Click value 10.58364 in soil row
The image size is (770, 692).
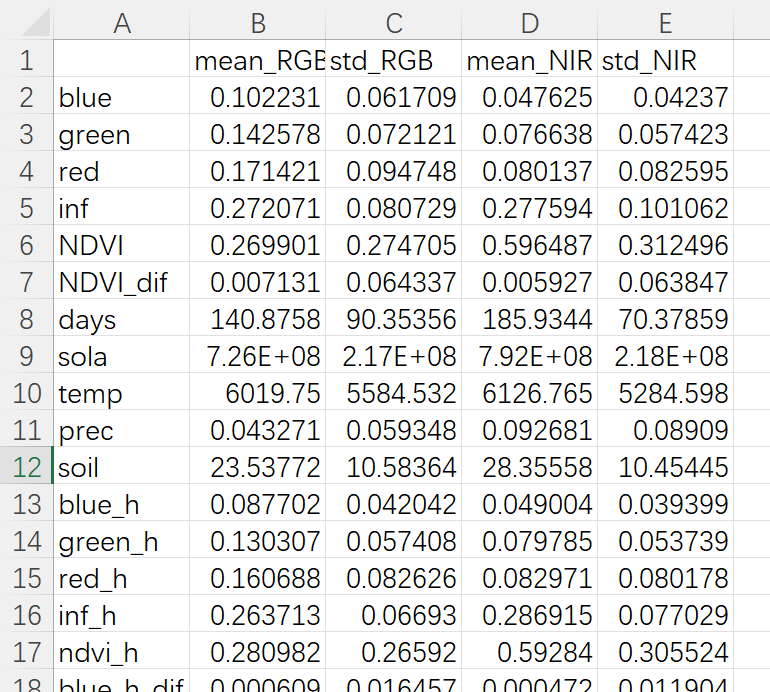[x=393, y=467]
